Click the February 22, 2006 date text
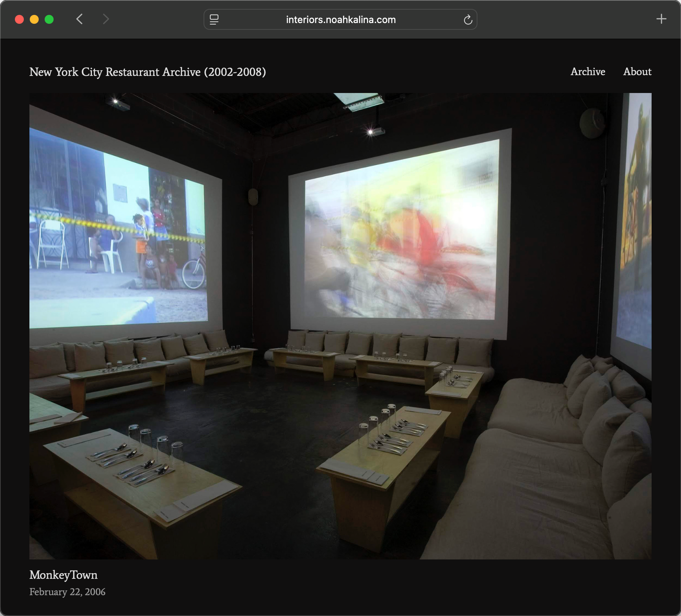 [x=67, y=592]
